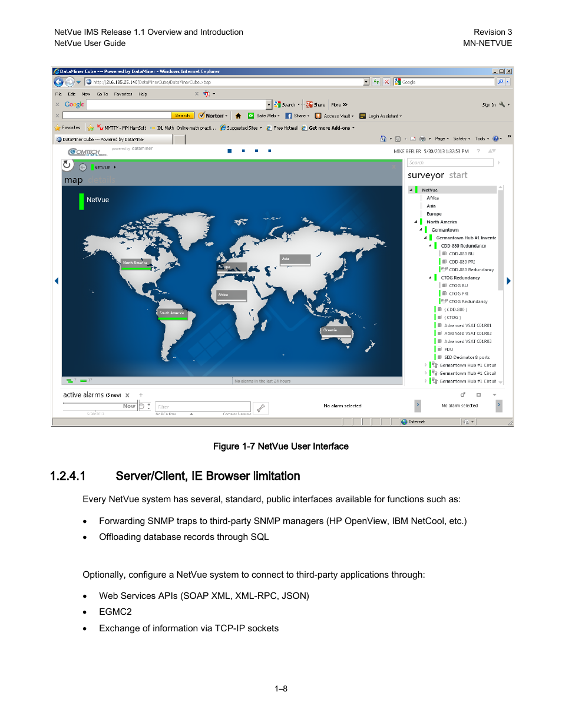
Task: Select Advanced VSAT C01R02 in the tree
Action: pos(468,333)
